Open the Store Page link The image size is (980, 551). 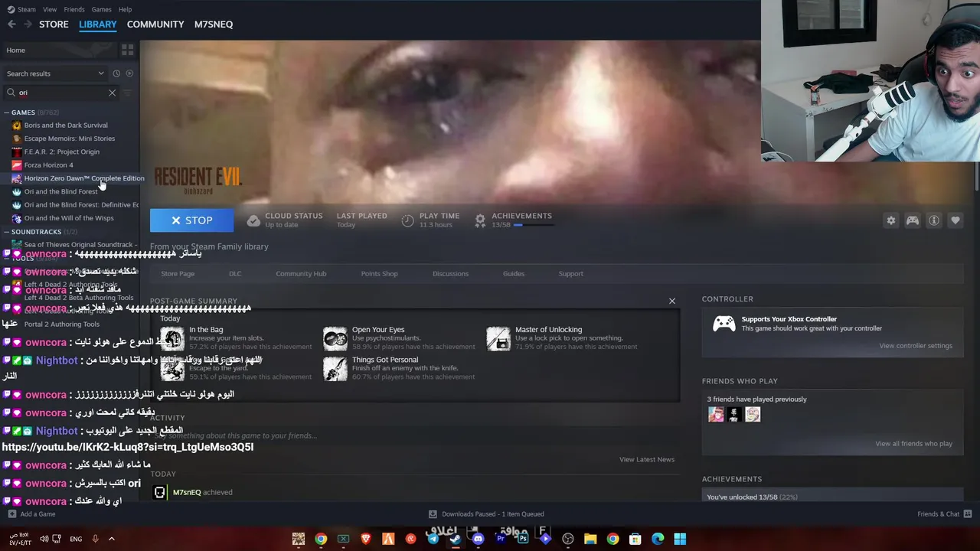point(178,274)
